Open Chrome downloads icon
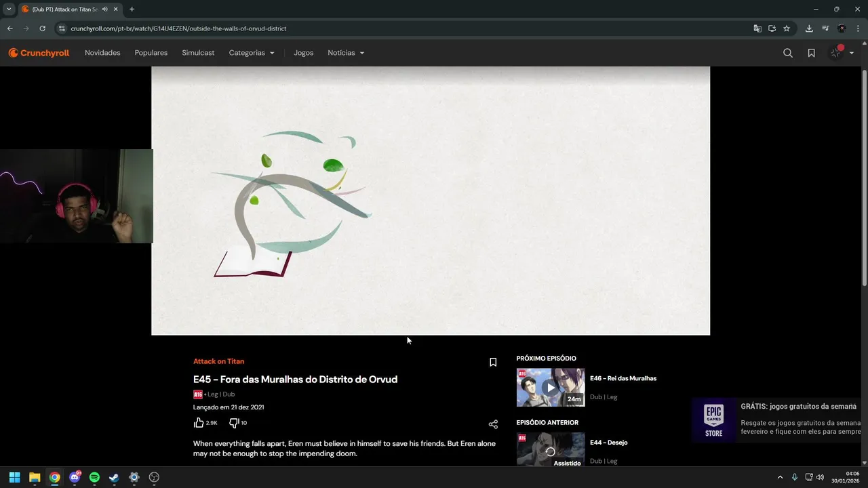Screen dimensions: 868x488 [809, 28]
